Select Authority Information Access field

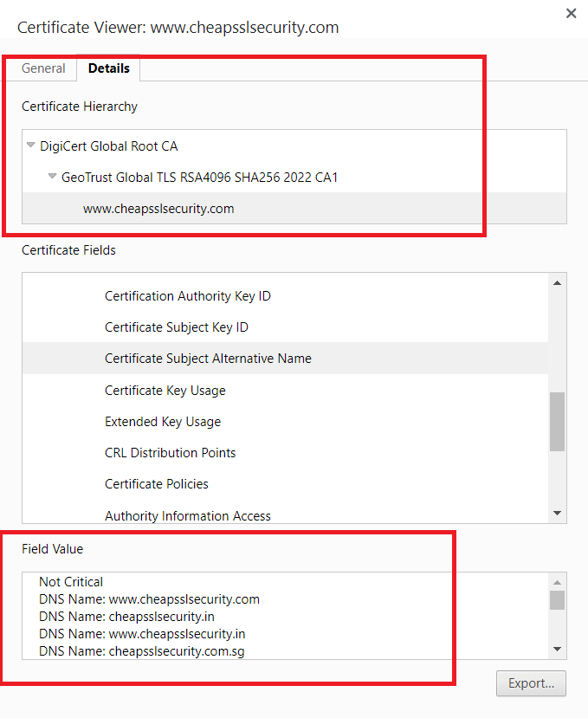tap(285, 515)
